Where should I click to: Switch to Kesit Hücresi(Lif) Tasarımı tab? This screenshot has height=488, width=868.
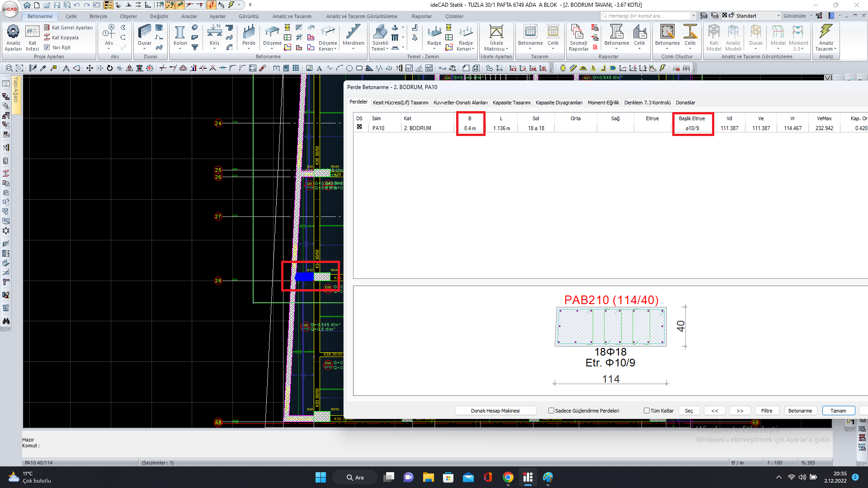coord(401,103)
